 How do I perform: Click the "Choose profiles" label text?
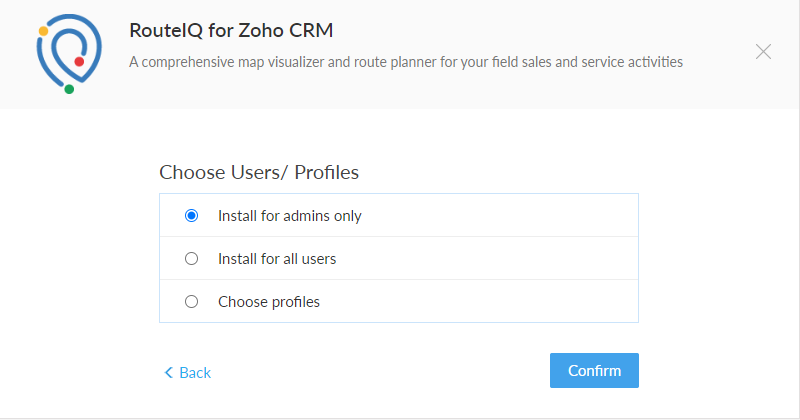[x=269, y=301]
